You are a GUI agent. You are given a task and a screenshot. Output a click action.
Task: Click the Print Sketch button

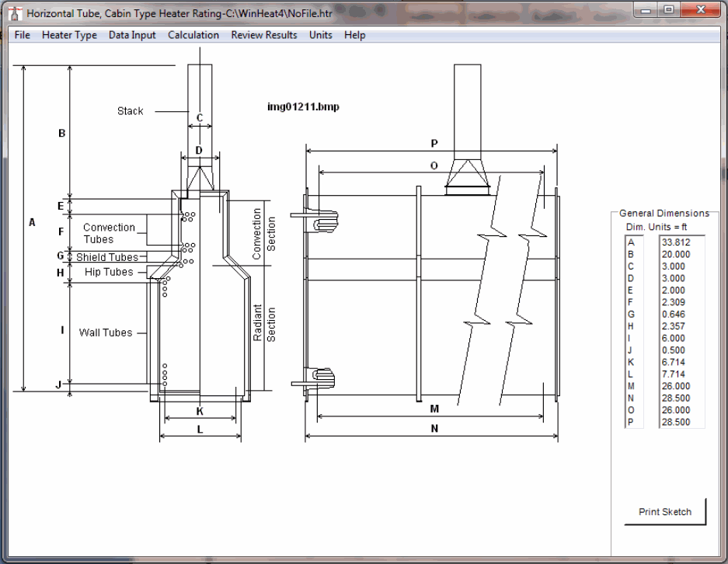coord(665,511)
